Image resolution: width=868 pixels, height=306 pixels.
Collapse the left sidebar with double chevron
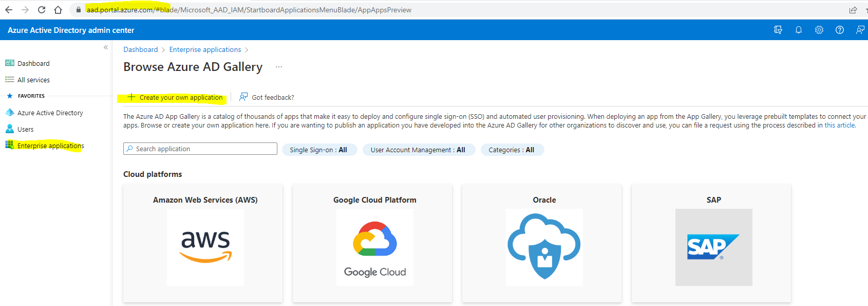tap(106, 47)
